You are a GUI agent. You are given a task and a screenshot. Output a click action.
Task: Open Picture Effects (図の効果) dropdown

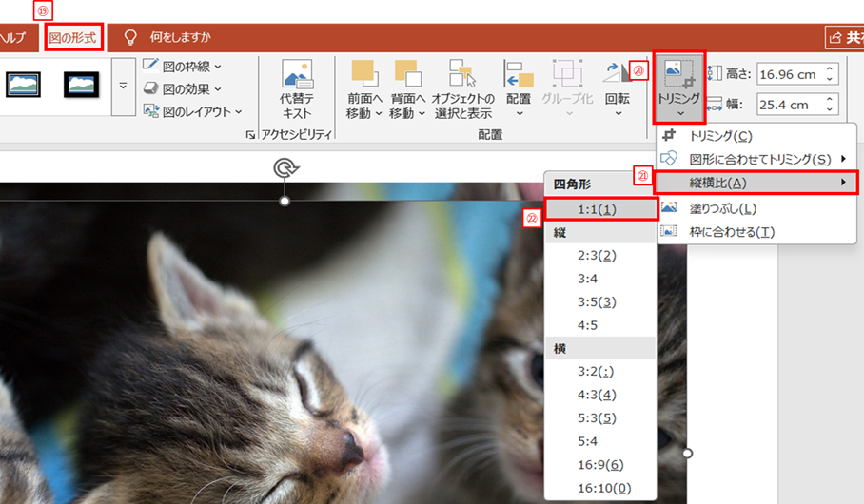point(183,88)
